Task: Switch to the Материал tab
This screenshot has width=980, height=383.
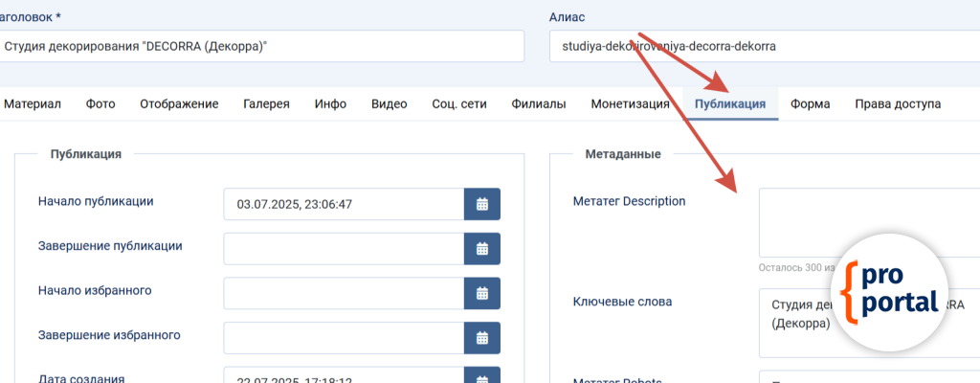Action: point(33,104)
